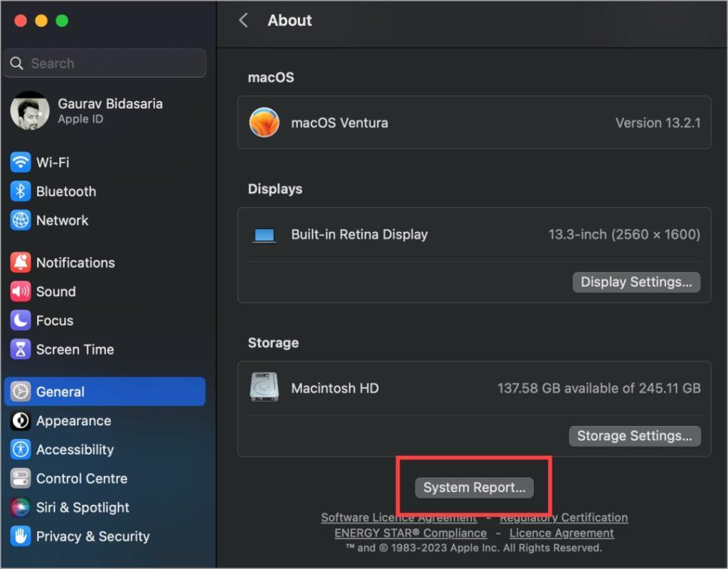Select Wi-Fi label in sidebar
The height and width of the screenshot is (569, 728).
point(53,162)
